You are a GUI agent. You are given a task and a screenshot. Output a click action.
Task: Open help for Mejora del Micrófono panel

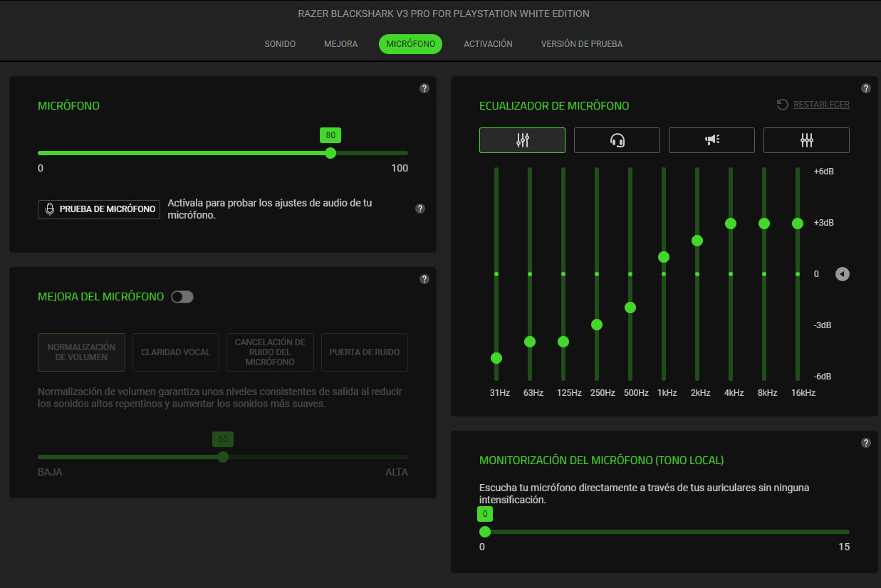424,279
